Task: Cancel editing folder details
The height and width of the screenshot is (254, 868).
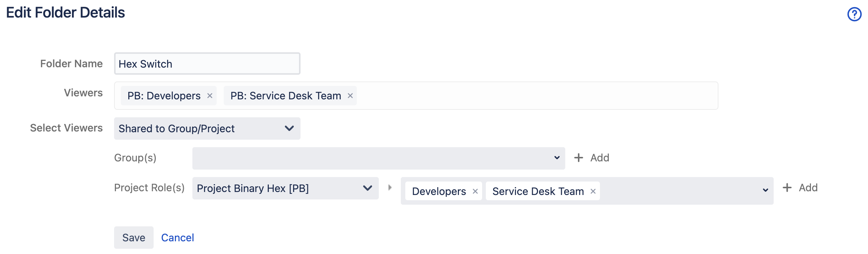Action: pos(177,238)
